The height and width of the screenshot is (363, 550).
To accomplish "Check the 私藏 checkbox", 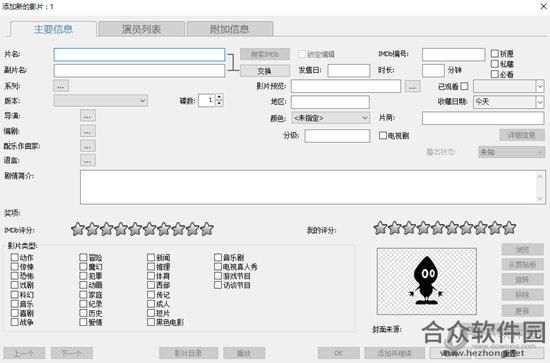I will [x=495, y=64].
